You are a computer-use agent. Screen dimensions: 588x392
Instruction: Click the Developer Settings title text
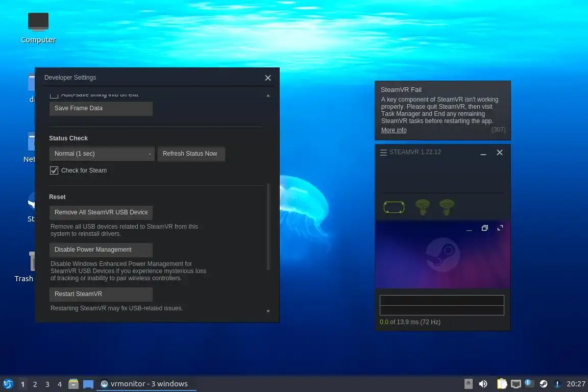(70, 78)
